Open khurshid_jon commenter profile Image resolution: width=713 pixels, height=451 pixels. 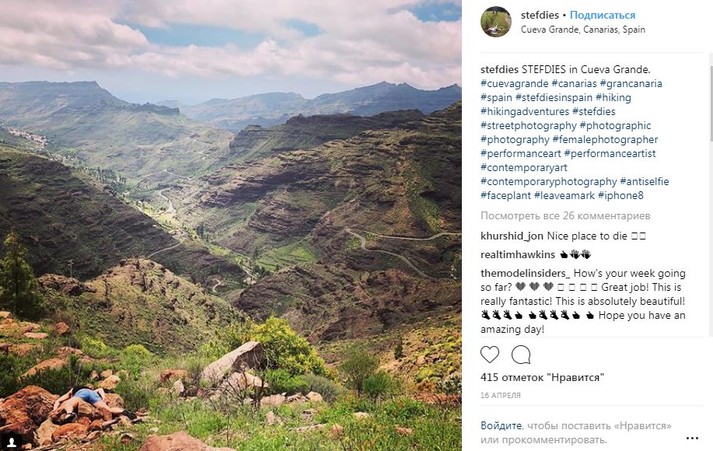(x=511, y=235)
